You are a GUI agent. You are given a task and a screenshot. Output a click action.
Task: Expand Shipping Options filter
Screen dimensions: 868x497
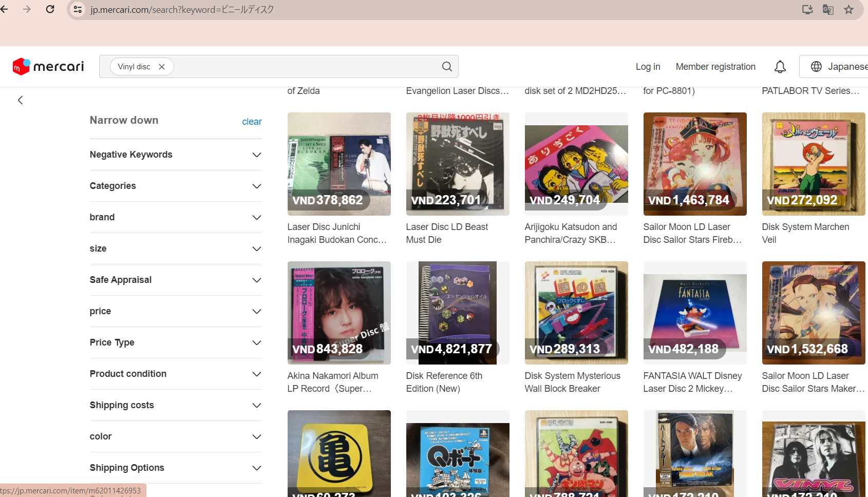pos(176,468)
